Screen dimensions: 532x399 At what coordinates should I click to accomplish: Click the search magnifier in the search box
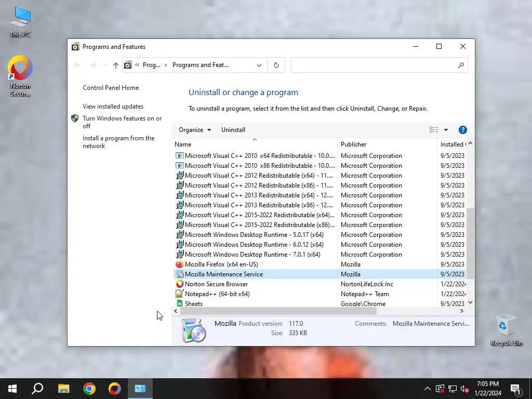[x=460, y=65]
